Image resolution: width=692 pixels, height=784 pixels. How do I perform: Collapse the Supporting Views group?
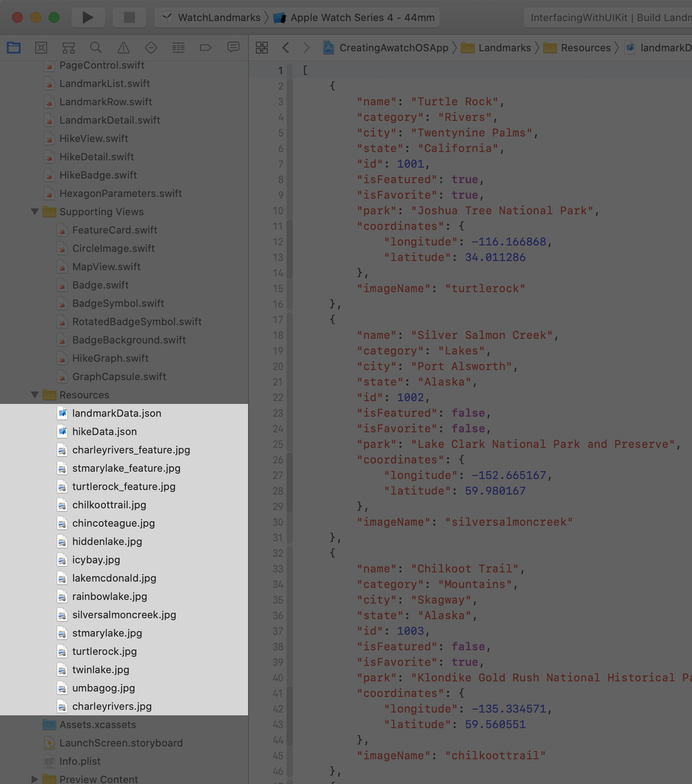tap(34, 212)
